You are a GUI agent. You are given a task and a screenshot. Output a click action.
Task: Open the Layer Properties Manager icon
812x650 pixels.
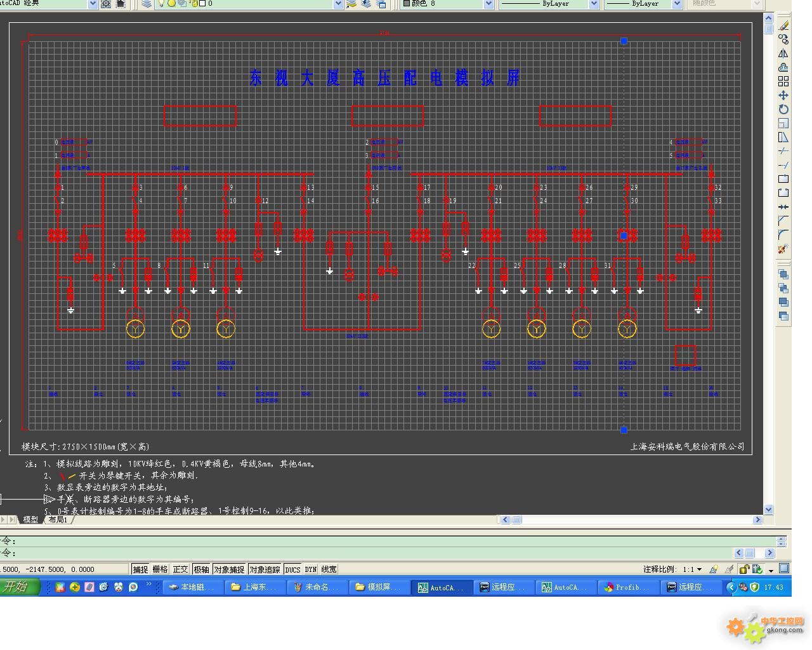(x=147, y=4)
